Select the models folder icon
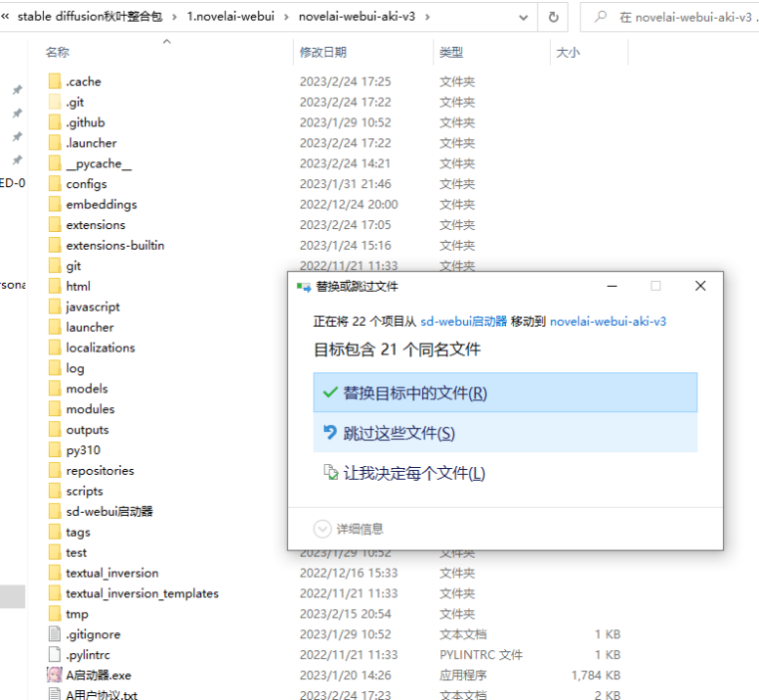Screen dimensions: 759x700 [55, 388]
